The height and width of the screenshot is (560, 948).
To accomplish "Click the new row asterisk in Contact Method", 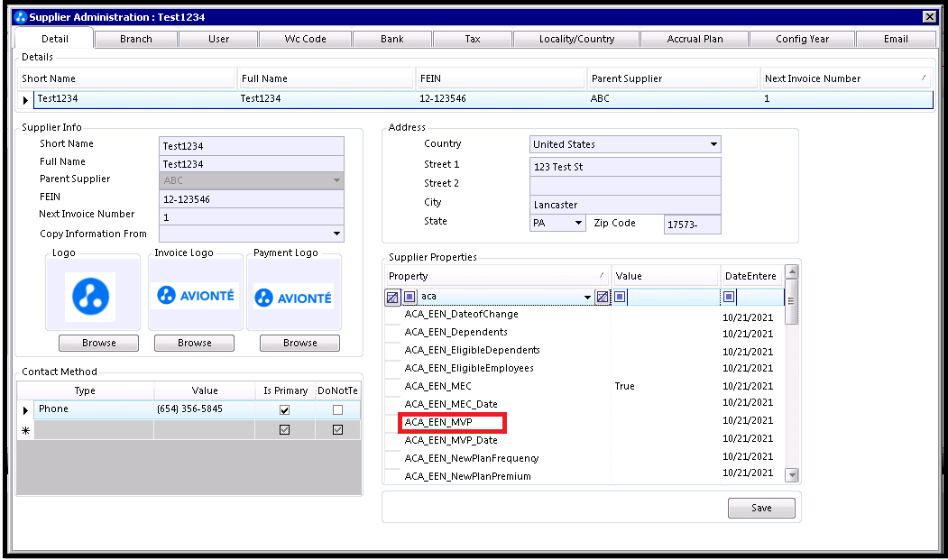I will tap(25, 430).
